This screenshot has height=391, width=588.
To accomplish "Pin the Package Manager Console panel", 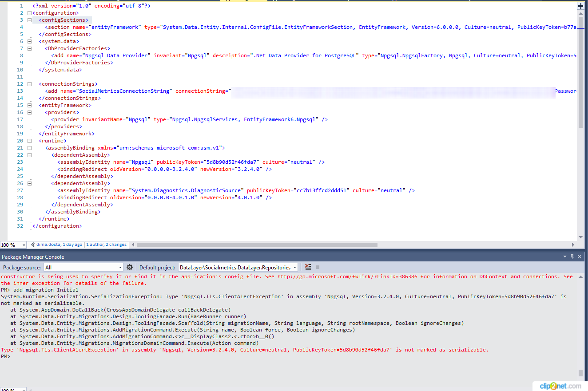I will [572, 257].
